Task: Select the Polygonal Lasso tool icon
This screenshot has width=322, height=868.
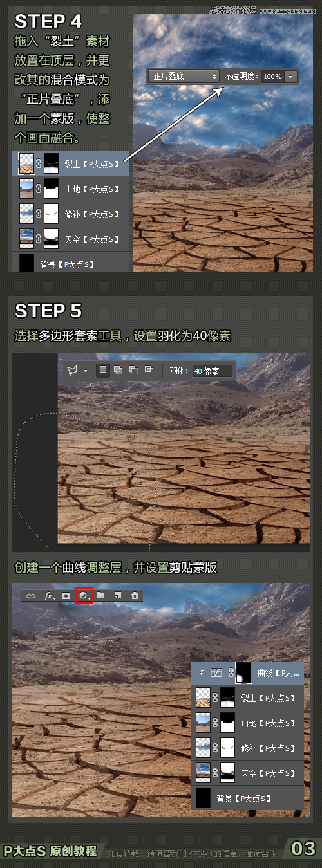Action: click(x=73, y=370)
